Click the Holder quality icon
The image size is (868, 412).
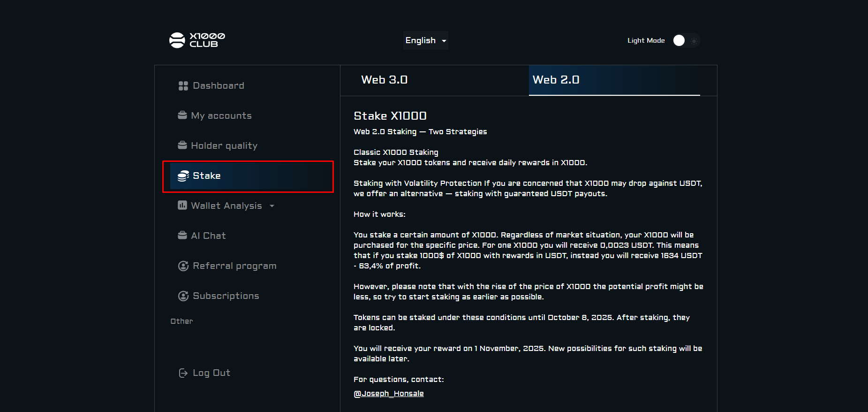[x=182, y=145]
